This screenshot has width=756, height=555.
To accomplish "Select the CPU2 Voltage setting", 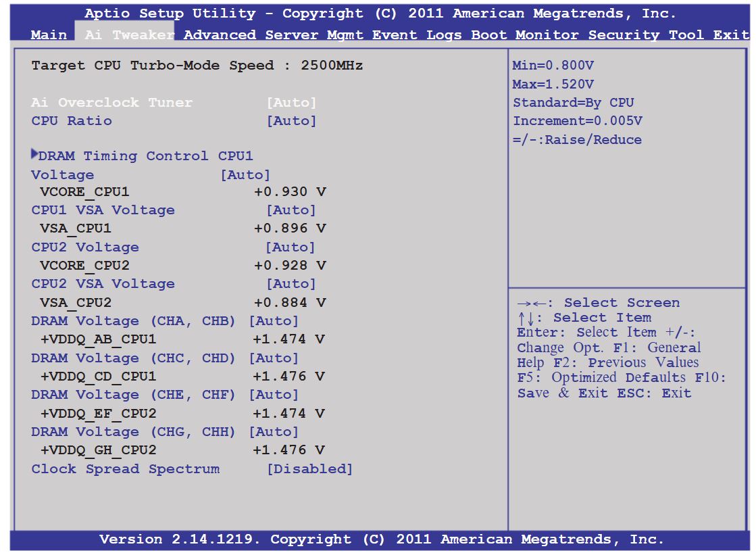I will click(85, 247).
